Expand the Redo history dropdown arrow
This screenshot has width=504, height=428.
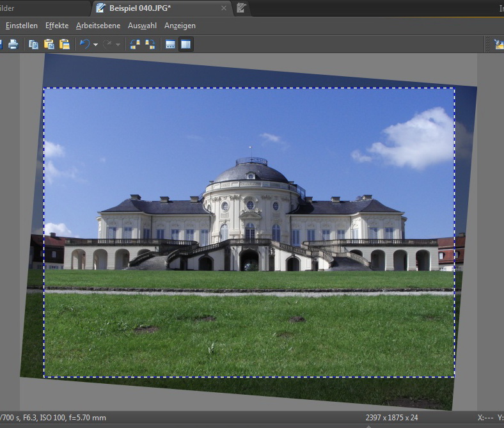coord(118,45)
